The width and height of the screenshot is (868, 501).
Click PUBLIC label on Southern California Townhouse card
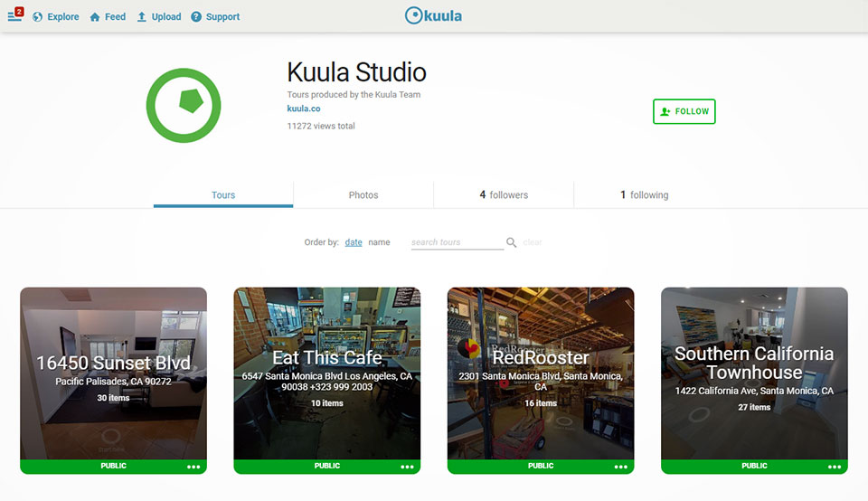pyautogui.click(x=754, y=466)
